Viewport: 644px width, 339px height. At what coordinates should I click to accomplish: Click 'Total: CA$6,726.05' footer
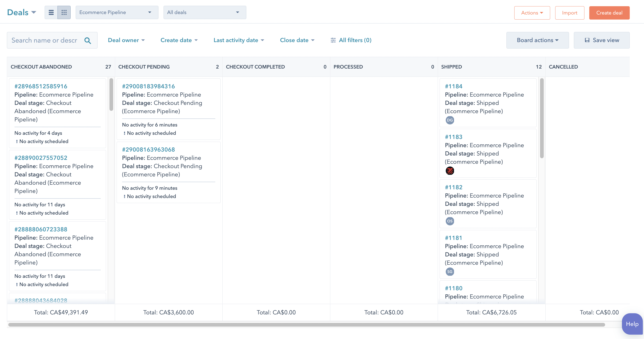coord(491,312)
